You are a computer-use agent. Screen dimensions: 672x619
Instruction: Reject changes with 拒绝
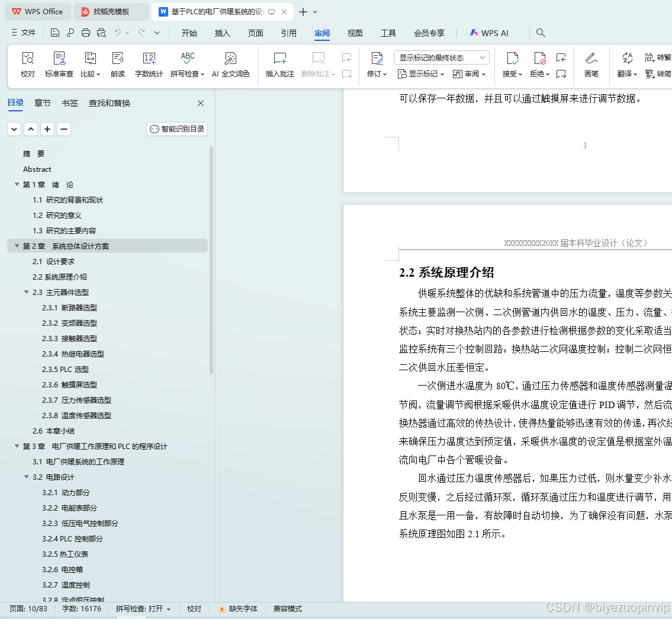[539, 65]
